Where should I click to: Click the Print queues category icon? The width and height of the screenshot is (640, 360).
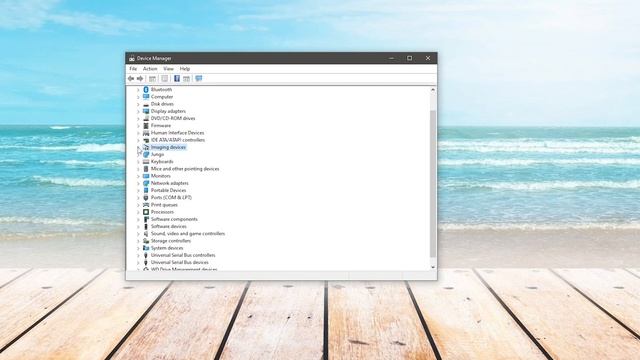146,205
